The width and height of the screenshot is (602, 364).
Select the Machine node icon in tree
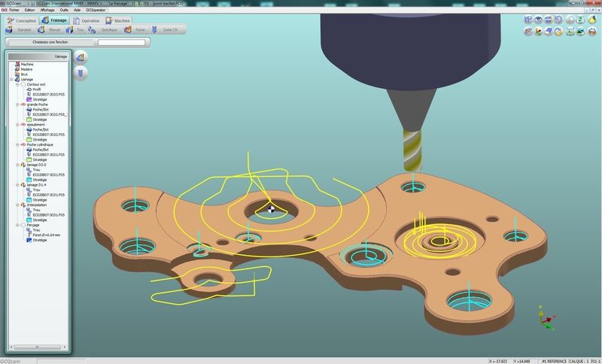(17, 64)
